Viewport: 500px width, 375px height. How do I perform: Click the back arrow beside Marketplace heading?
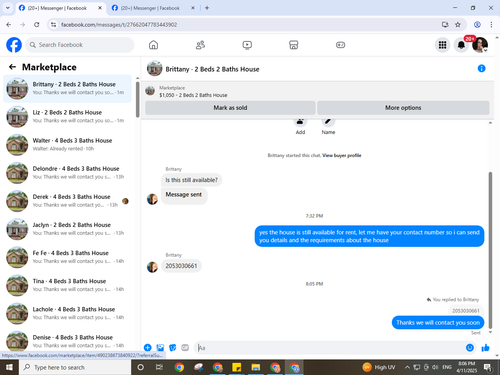(12, 67)
